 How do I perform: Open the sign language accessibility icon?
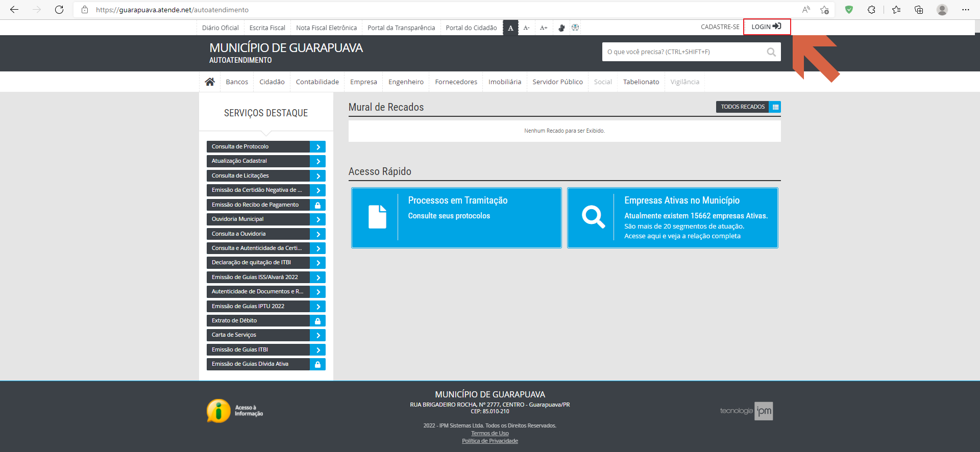[561, 28]
